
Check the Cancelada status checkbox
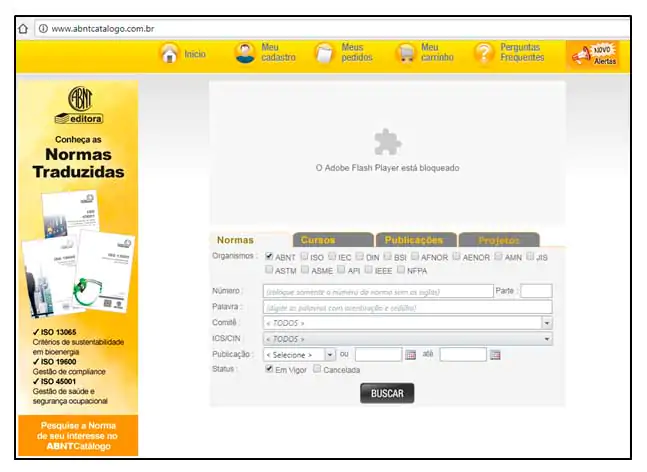[317, 368]
